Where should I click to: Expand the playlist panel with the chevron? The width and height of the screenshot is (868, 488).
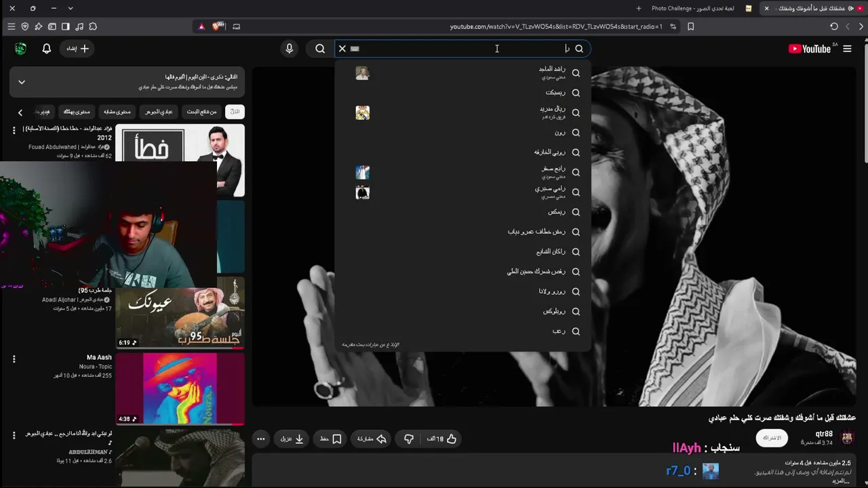[22, 82]
